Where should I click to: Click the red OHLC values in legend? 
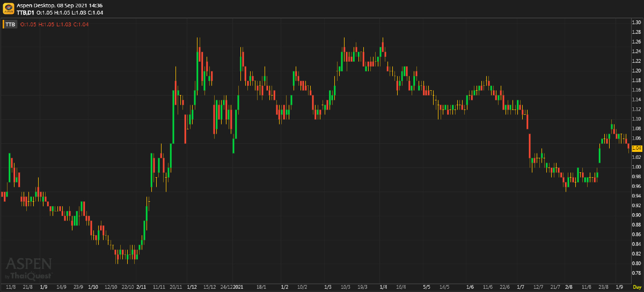(x=54, y=24)
